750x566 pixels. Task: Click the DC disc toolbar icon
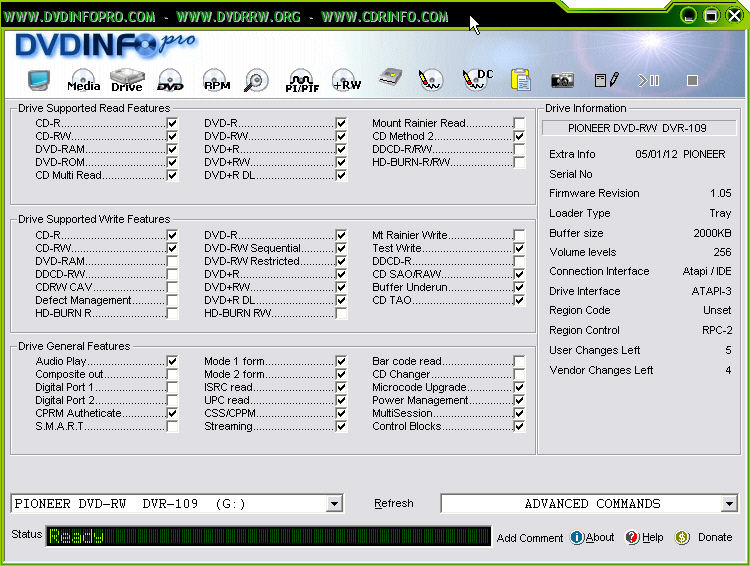click(x=477, y=80)
